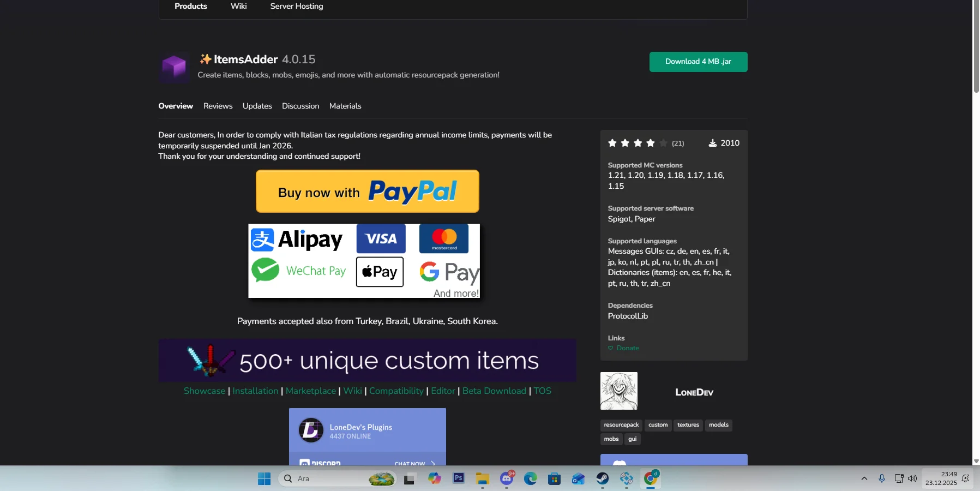Select the gui tag

[x=633, y=439]
